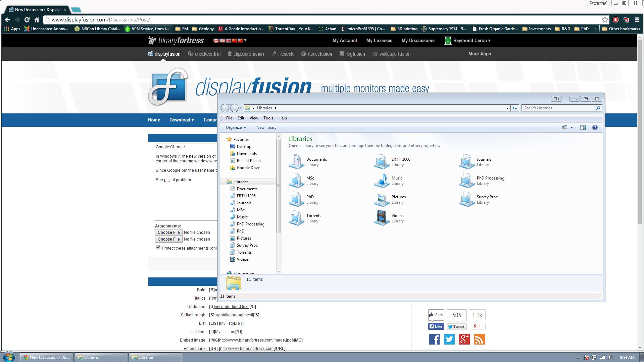Toggle the Protect these attachments checkbox
The width and height of the screenshot is (644, 362).
[x=158, y=248]
